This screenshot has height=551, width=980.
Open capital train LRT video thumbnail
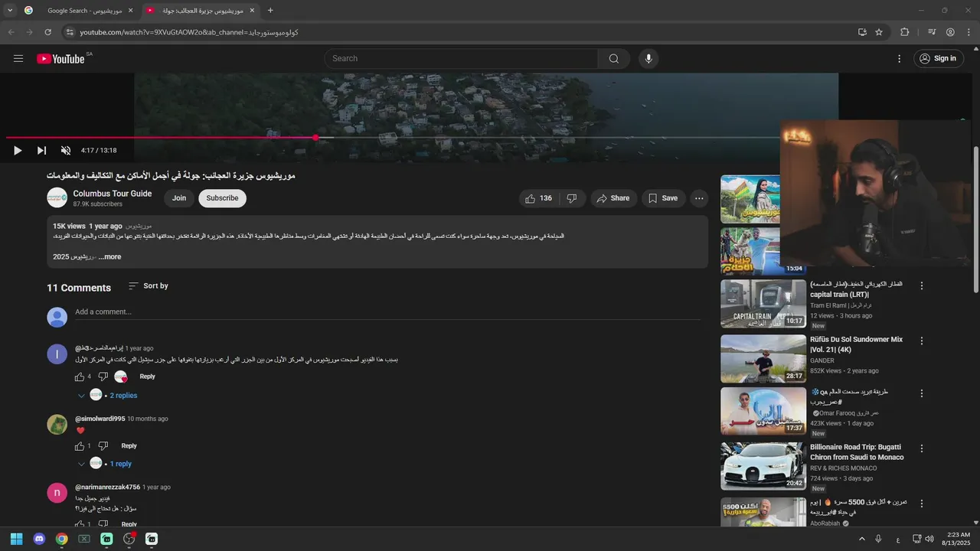tap(763, 304)
